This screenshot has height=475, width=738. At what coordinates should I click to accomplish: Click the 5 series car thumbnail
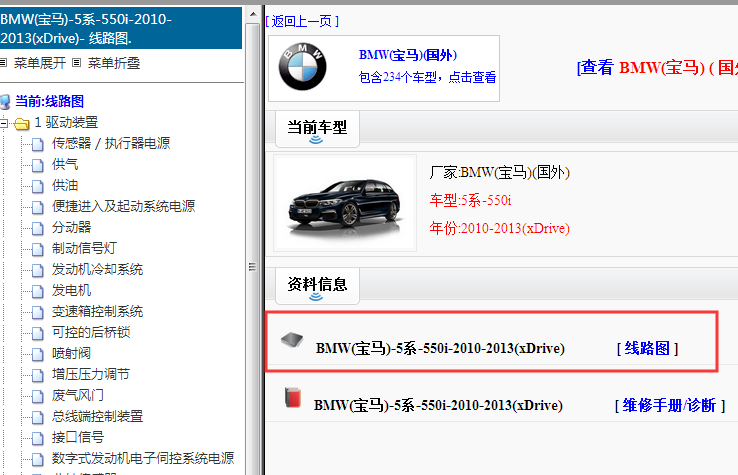coord(345,203)
